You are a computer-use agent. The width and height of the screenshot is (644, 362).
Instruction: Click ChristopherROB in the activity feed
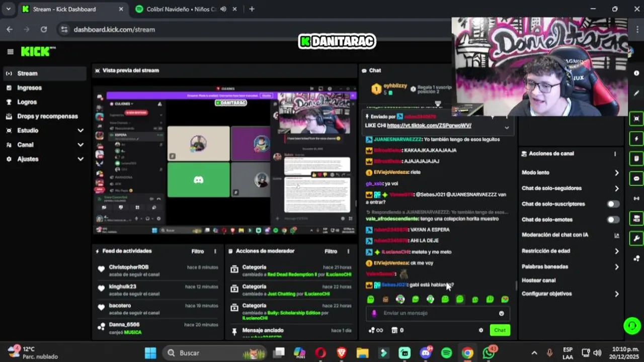[129, 267]
